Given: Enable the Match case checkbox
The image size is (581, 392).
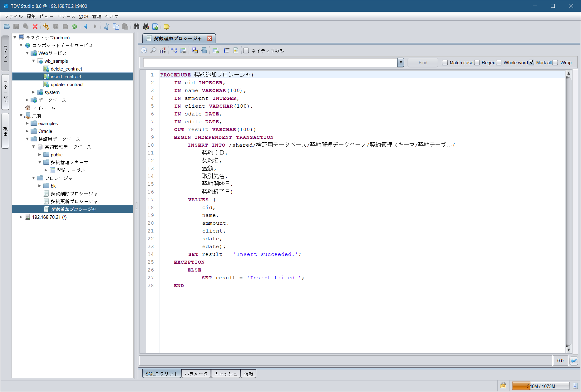Looking at the screenshot, I should point(445,63).
